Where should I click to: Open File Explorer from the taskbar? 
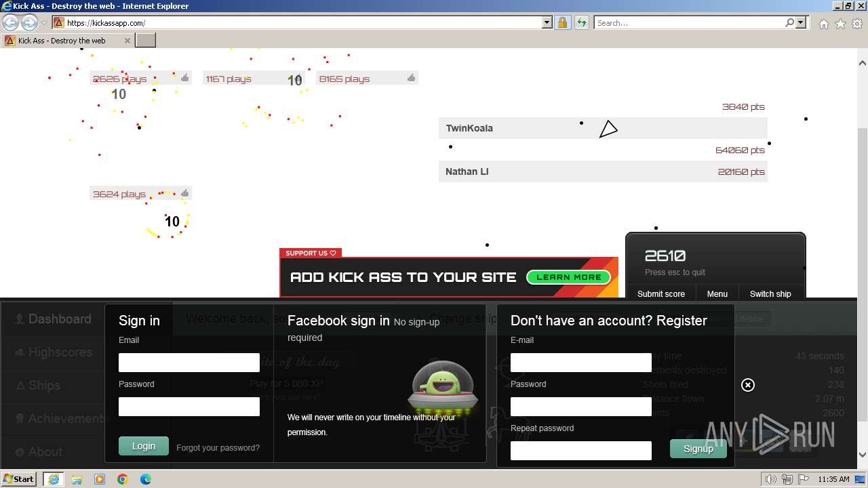pos(77,479)
